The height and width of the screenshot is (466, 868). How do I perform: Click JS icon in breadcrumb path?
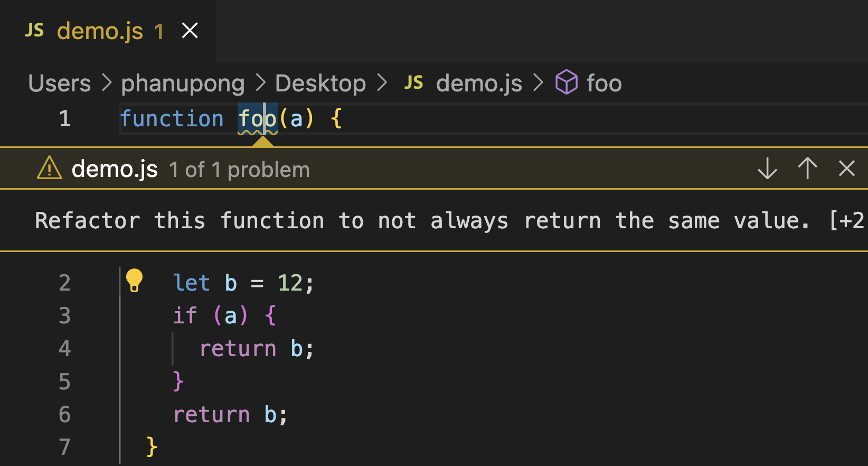click(x=413, y=82)
